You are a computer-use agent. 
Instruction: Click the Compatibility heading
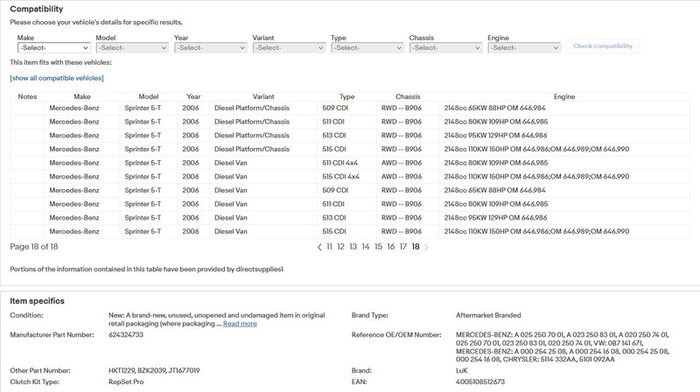point(37,9)
